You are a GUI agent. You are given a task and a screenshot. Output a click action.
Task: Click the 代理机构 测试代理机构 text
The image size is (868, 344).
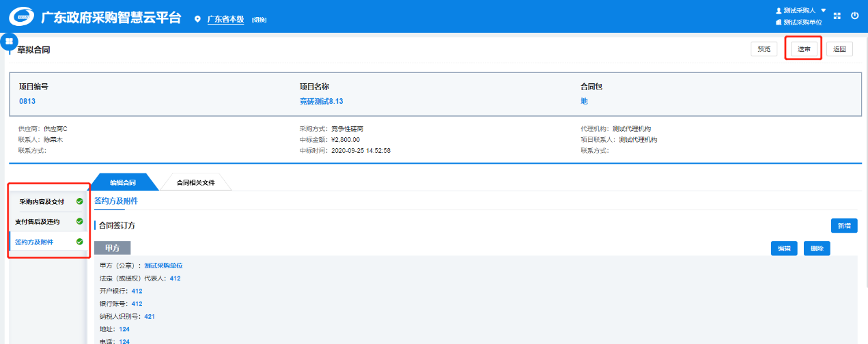[x=615, y=129]
